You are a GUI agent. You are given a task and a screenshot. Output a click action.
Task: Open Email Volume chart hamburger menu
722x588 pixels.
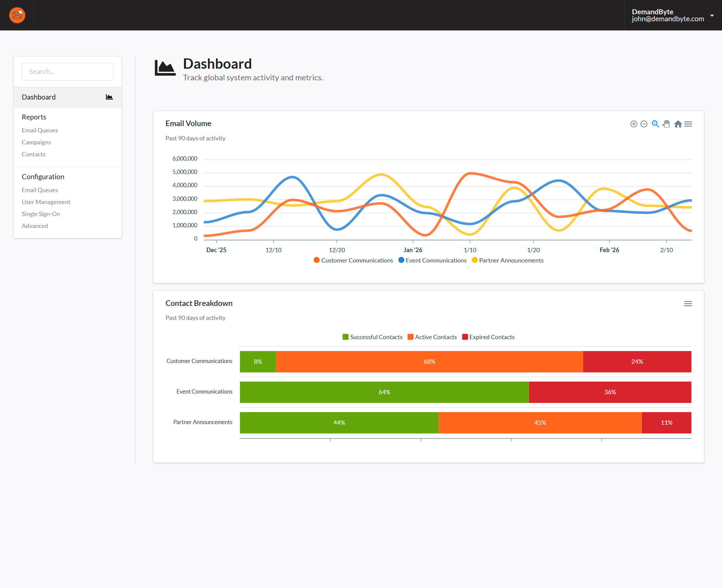point(688,124)
